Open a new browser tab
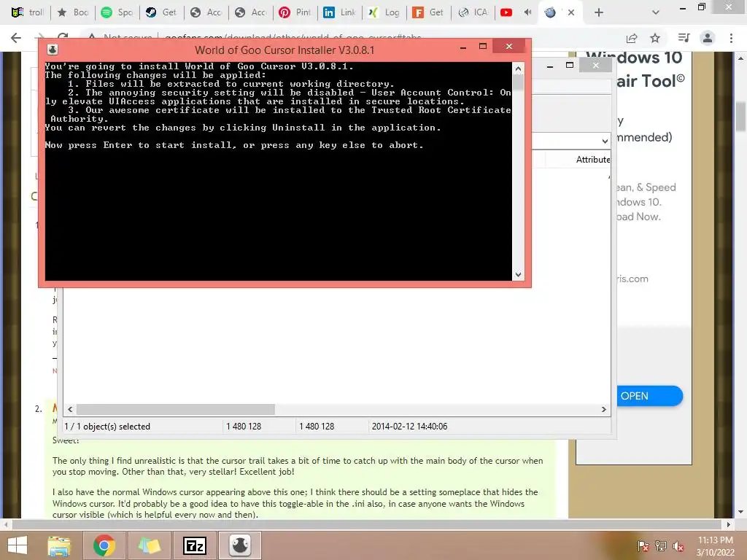 [x=599, y=12]
